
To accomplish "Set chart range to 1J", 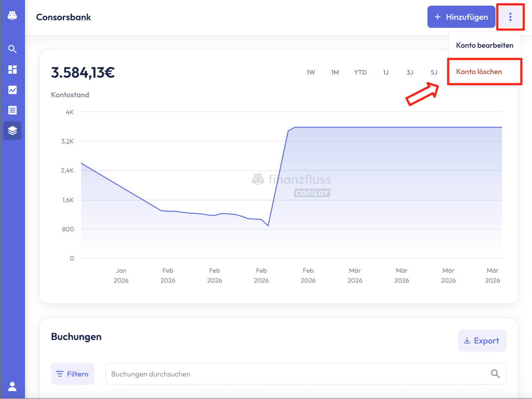I will pos(386,73).
